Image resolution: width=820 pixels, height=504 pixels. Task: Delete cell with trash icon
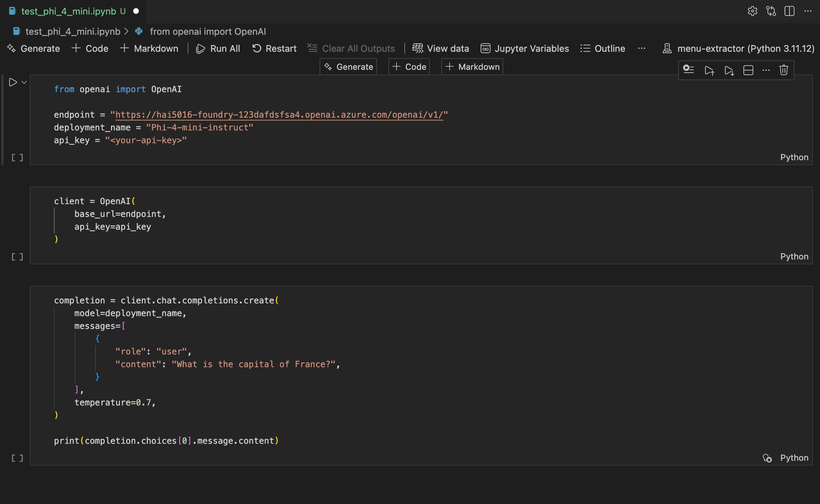point(783,70)
